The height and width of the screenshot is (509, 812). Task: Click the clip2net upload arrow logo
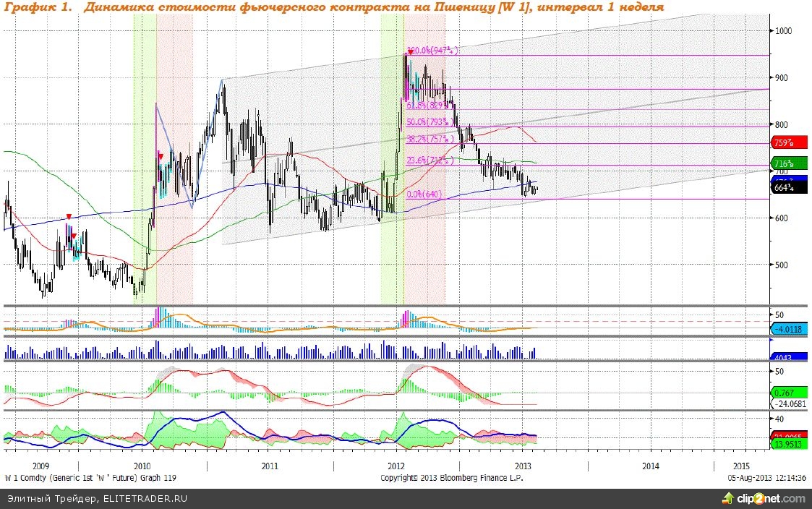(727, 499)
